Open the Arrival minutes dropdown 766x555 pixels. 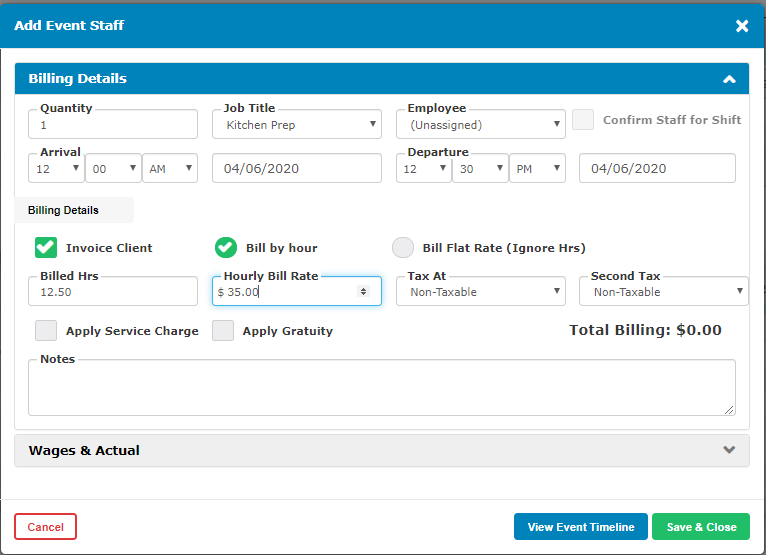pyautogui.click(x=113, y=169)
